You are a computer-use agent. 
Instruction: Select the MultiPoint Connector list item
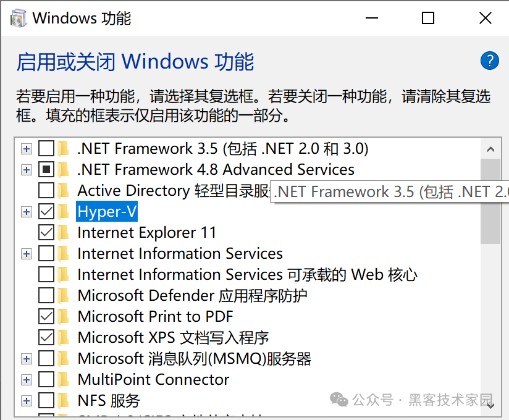154,379
